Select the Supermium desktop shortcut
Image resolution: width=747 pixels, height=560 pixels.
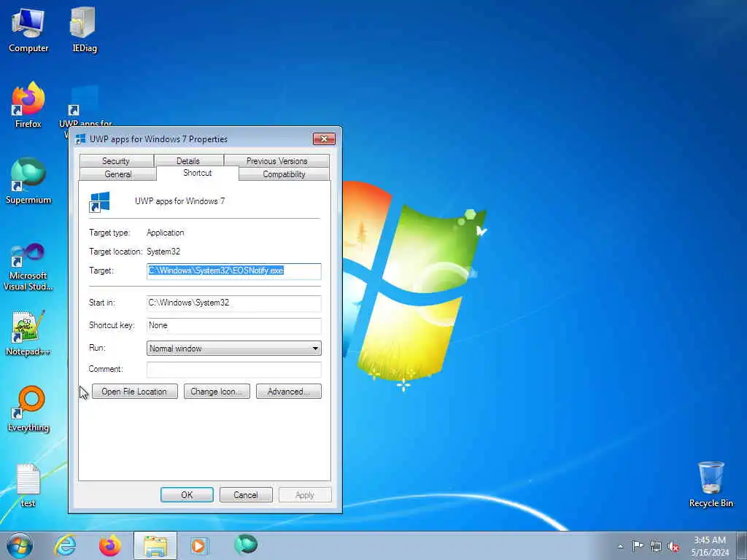[x=28, y=181]
